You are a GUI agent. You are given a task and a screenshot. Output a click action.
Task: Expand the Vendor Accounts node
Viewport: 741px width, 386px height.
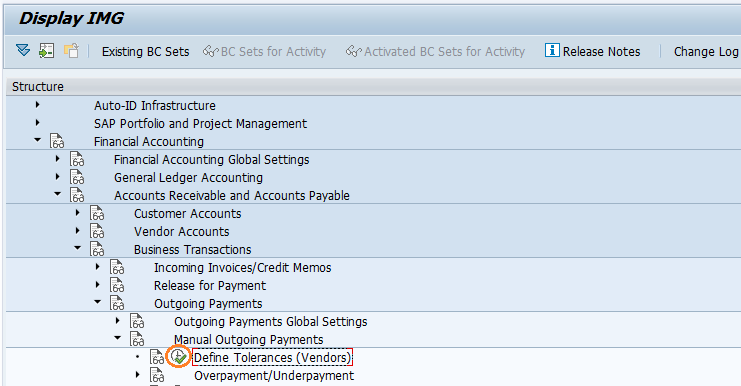pos(78,231)
